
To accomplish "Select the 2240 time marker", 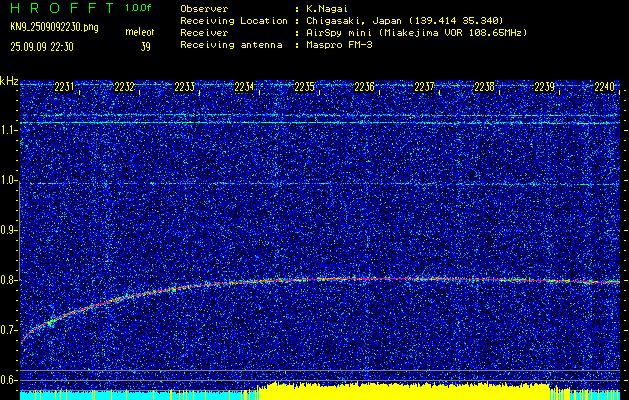I will (x=605, y=87).
